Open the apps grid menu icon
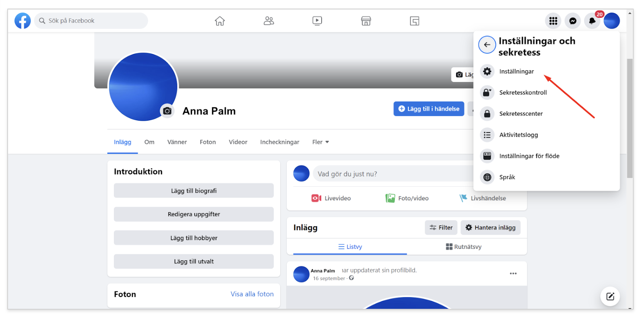 click(x=553, y=21)
